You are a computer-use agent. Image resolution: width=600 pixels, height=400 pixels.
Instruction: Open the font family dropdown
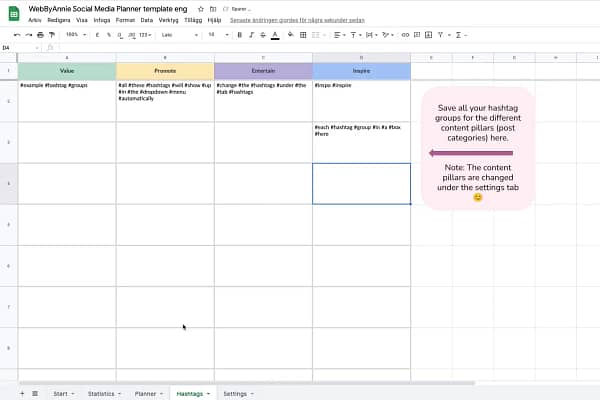click(179, 35)
